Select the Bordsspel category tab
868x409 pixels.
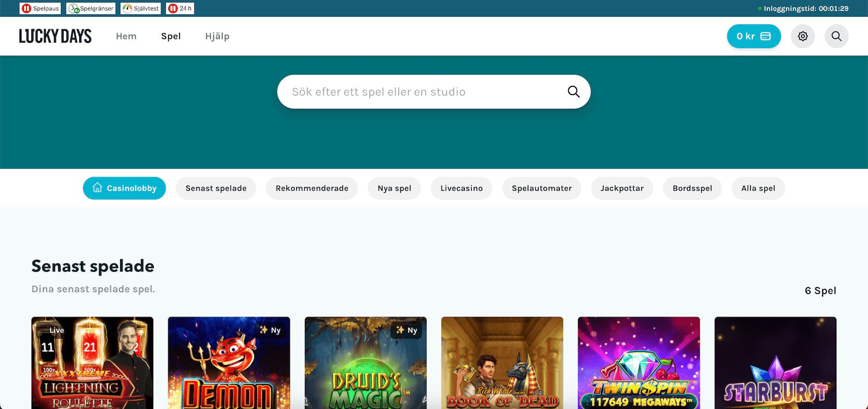point(692,188)
